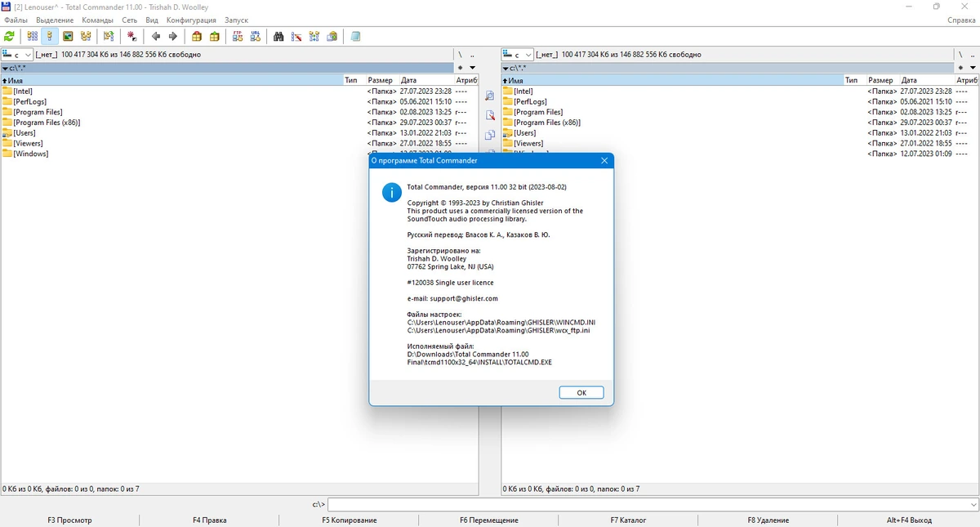The width and height of the screenshot is (980, 527).
Task: Sort left panel by Имя column header
Action: pos(171,80)
